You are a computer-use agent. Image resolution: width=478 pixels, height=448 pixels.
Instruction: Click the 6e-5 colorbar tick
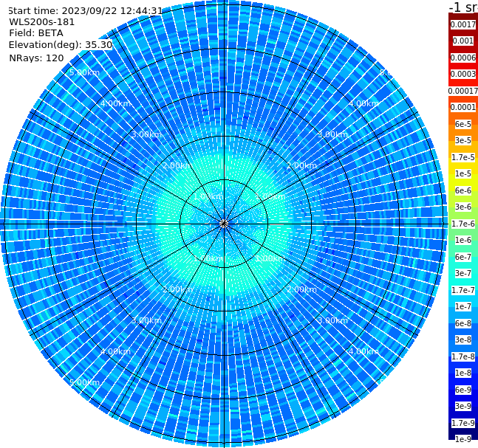[463, 124]
